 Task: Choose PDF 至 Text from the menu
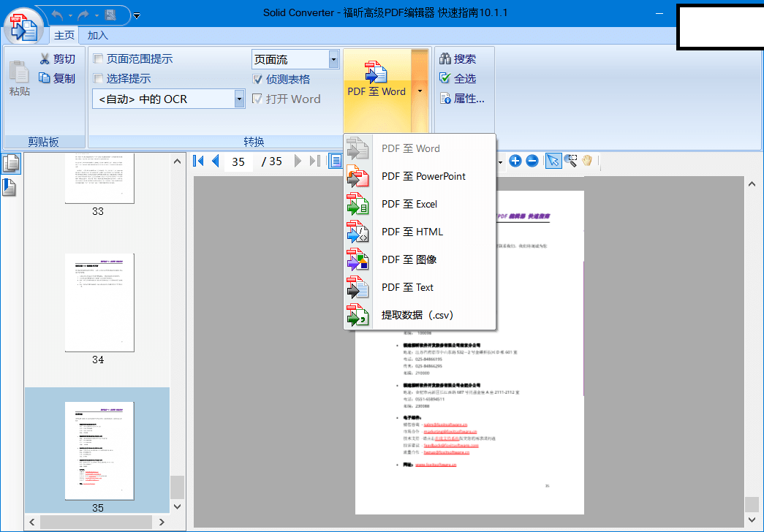click(420, 287)
